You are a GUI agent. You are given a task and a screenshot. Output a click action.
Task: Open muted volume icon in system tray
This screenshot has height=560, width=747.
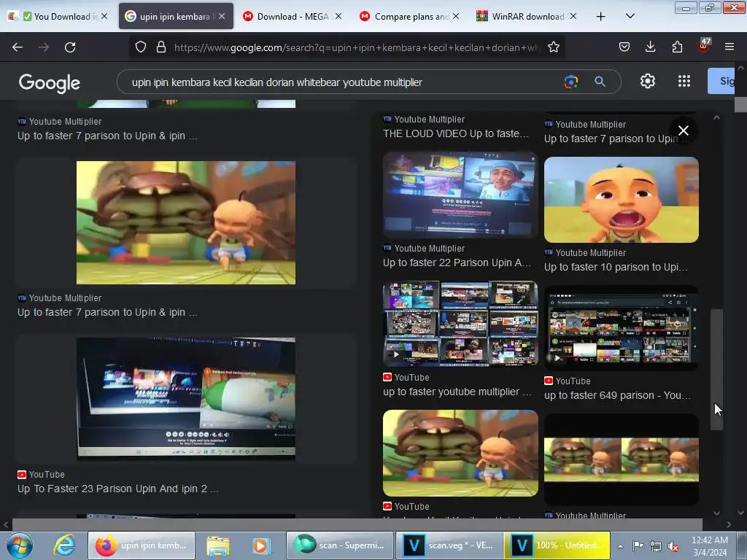[673, 546]
